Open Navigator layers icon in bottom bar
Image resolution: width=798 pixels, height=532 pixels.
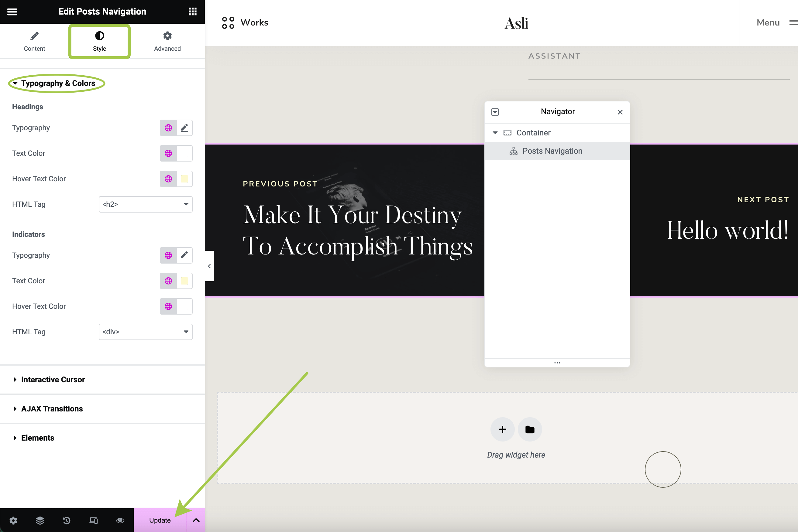point(40,520)
